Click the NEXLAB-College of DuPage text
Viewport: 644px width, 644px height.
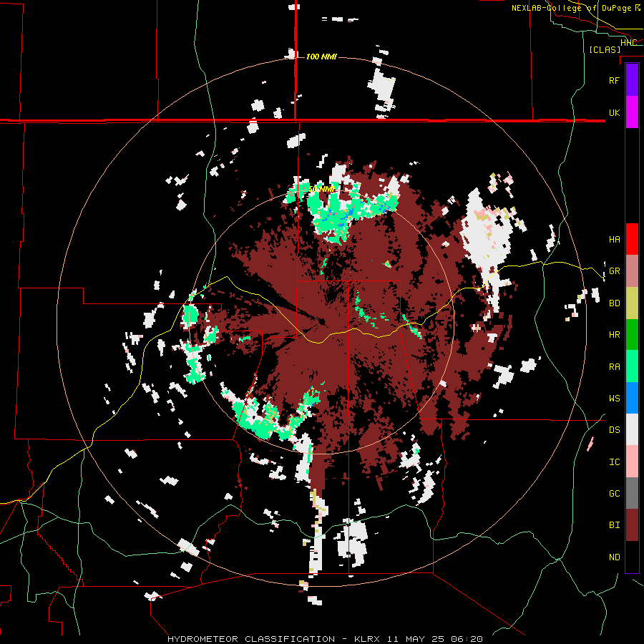571,8
